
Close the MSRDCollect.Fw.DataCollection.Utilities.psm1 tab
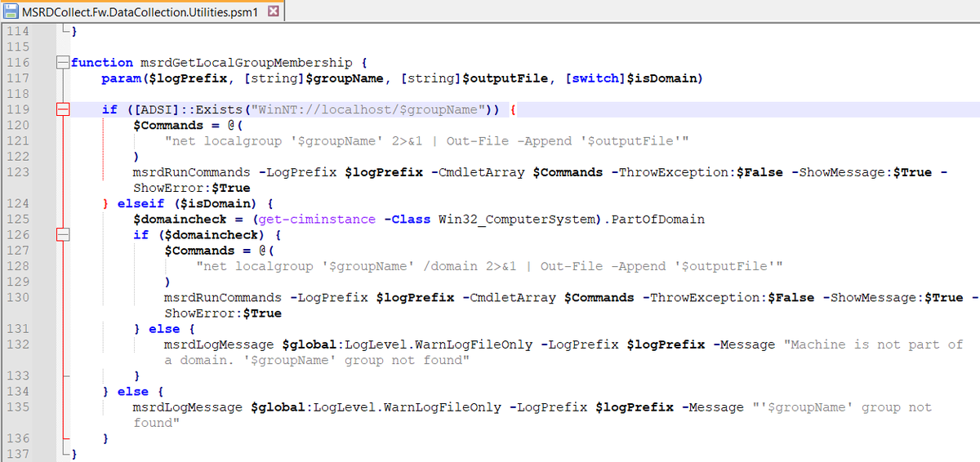pos(274,11)
